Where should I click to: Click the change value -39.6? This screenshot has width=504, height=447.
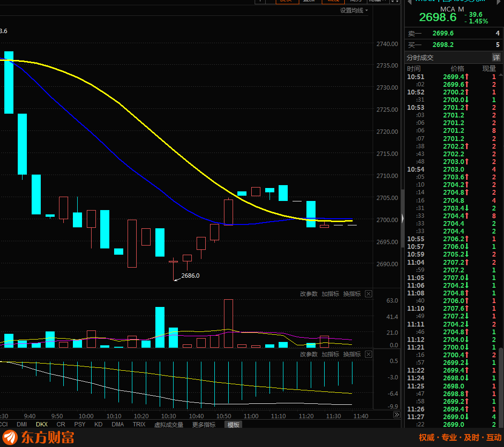[x=473, y=14]
